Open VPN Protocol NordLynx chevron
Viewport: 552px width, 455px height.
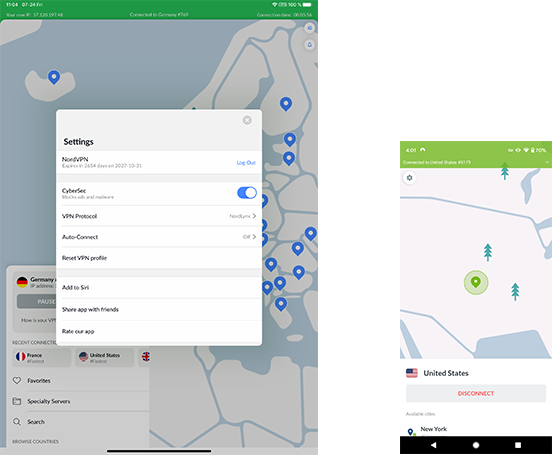[254, 216]
